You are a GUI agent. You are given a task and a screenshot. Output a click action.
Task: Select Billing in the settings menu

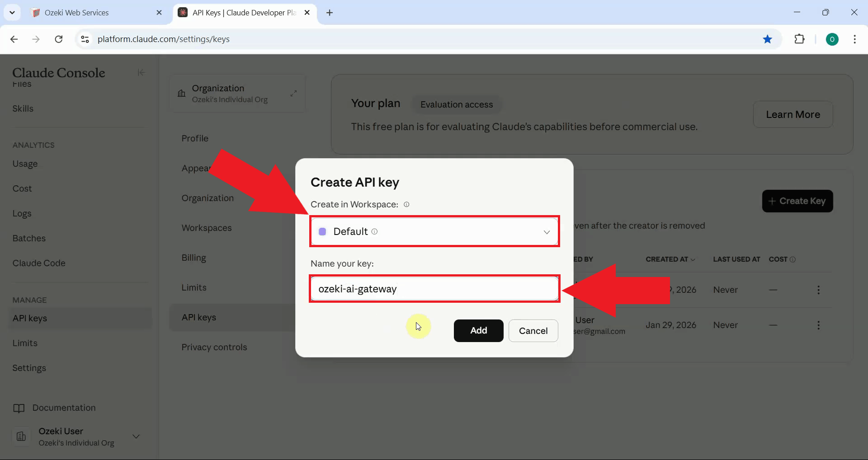(x=193, y=258)
